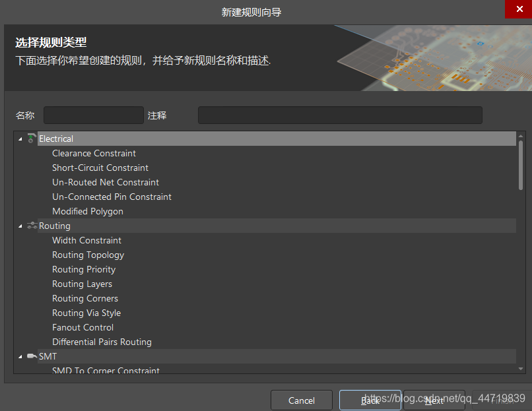Click the Back button
The width and height of the screenshot is (532, 411).
pyautogui.click(x=370, y=400)
